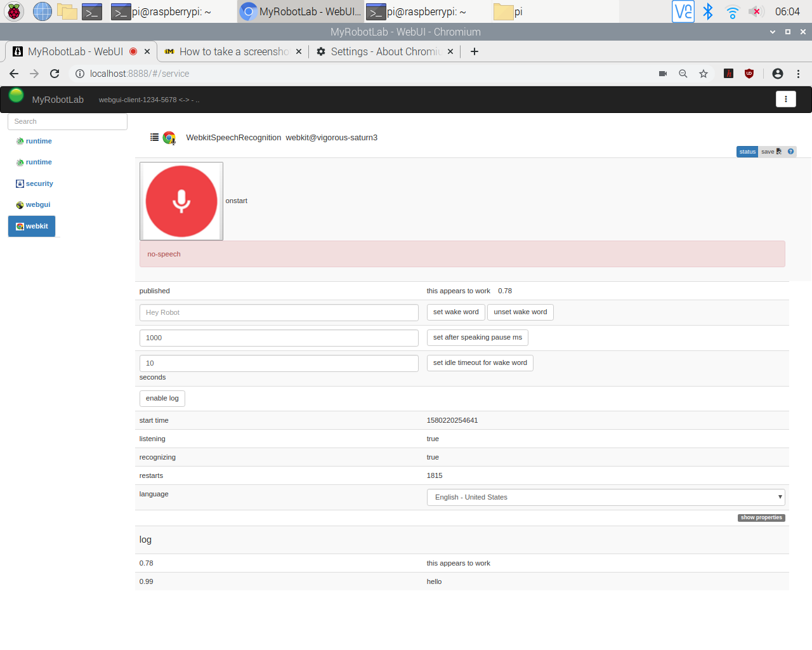Open the pi folder taskbar entry
Screen dimensions: 812x650
tap(555, 11)
